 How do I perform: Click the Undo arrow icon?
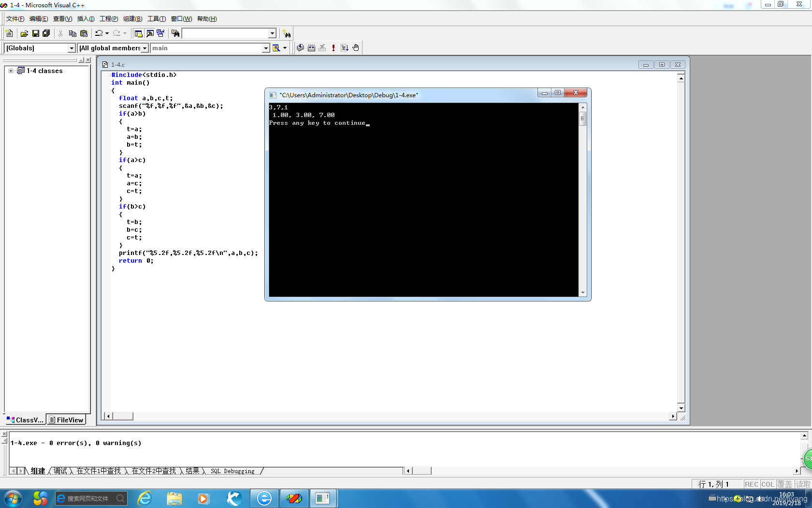tap(99, 33)
